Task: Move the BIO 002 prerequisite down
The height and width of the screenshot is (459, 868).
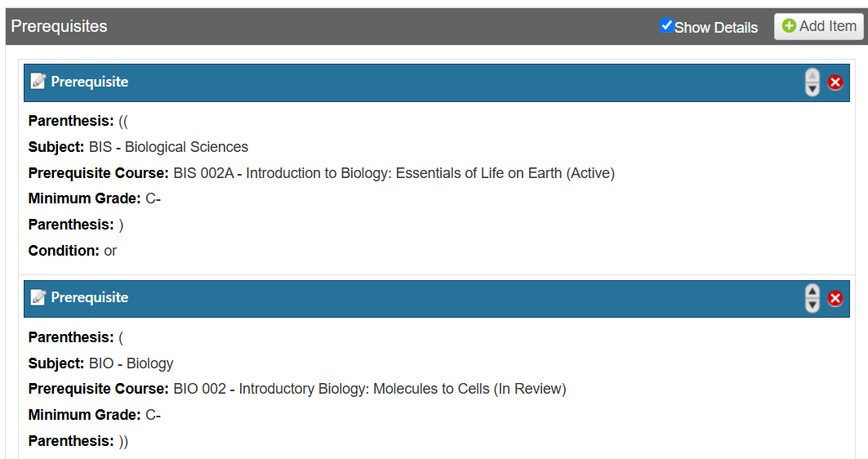Action: (x=812, y=305)
